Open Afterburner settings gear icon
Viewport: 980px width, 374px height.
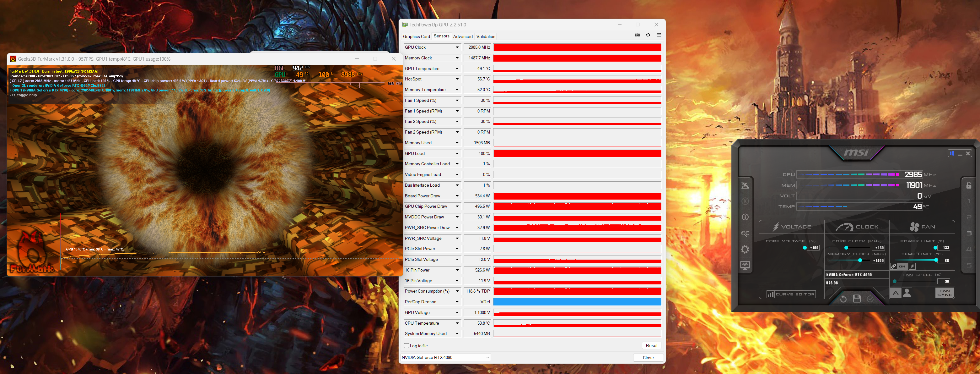click(745, 250)
